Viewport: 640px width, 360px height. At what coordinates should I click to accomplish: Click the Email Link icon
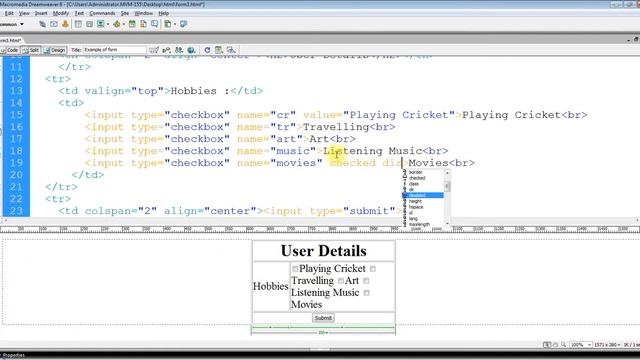[54, 24]
